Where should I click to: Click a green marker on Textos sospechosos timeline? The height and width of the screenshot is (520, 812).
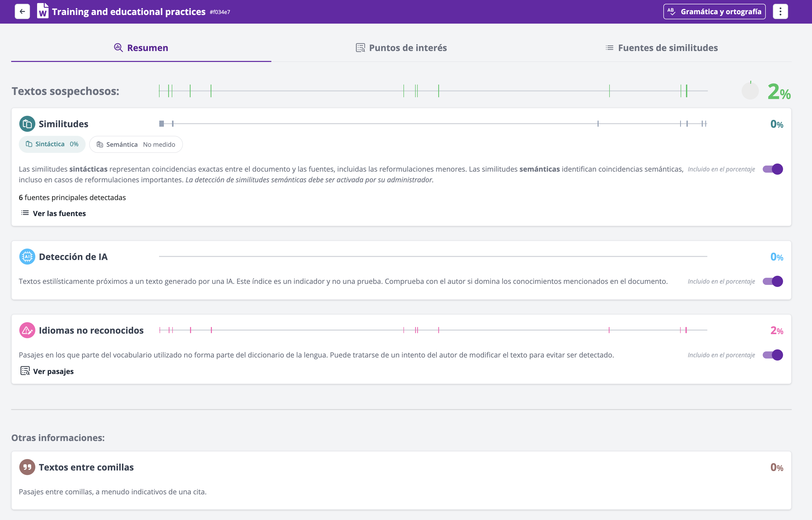[x=211, y=91]
